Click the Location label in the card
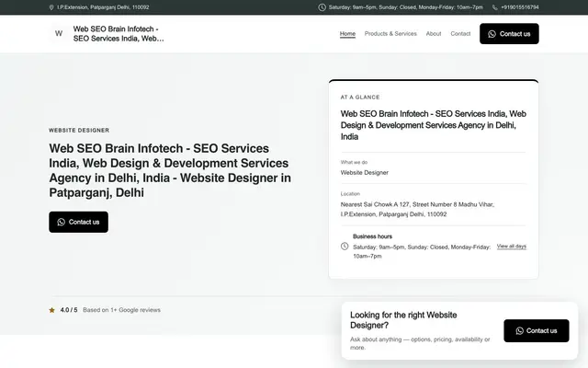This screenshot has width=588, height=368. coord(350,194)
